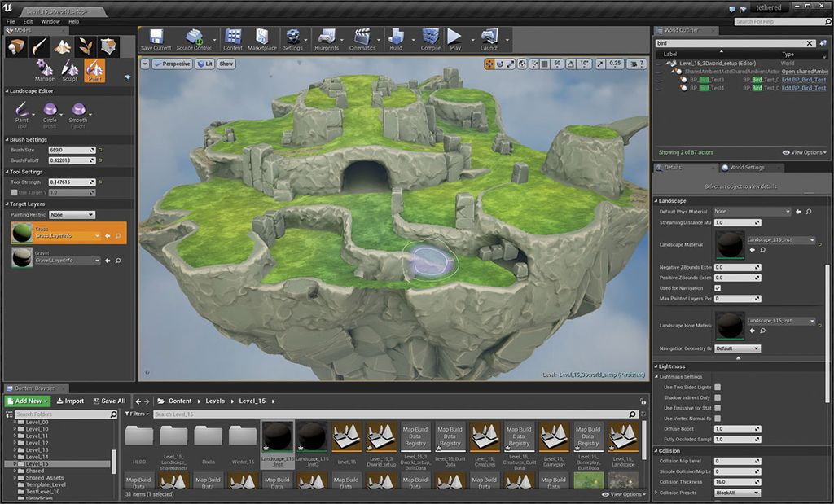The width and height of the screenshot is (834, 504).
Task: Check the Shadow Indirect Only option
Action: pos(718,397)
